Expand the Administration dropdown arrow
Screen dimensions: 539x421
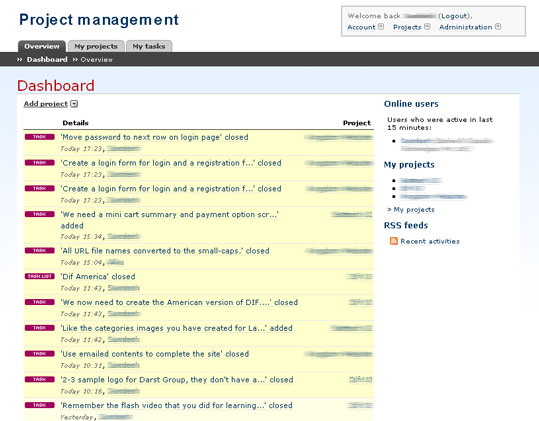(x=498, y=26)
